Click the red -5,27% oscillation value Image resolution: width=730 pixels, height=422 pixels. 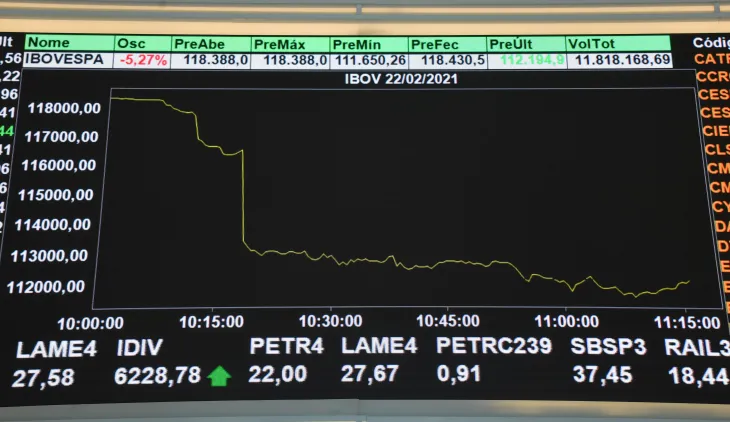point(142,60)
